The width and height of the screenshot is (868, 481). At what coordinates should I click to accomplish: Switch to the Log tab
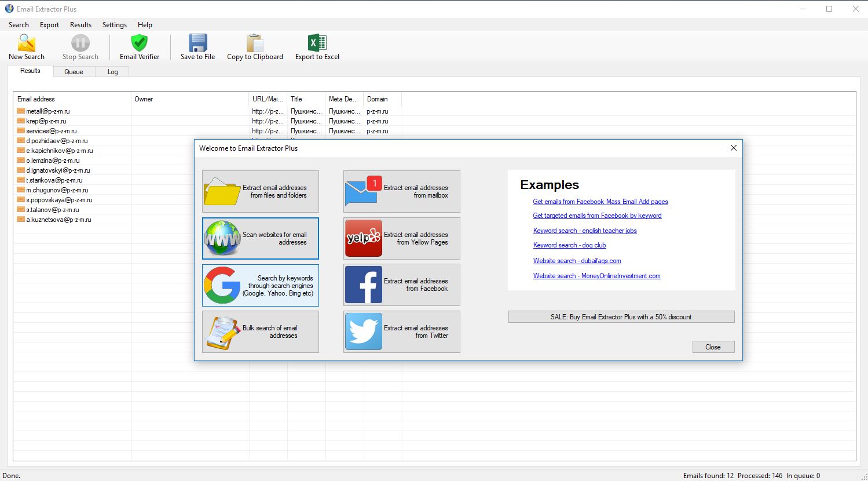pyautogui.click(x=112, y=72)
